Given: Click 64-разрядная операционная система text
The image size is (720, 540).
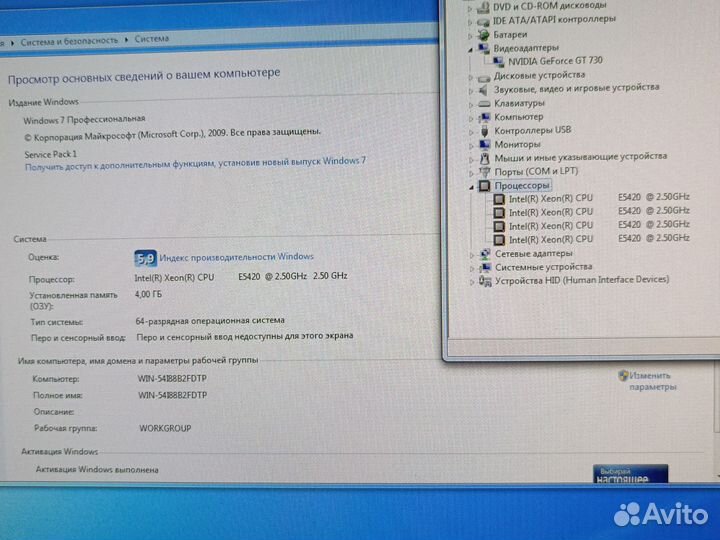Looking at the screenshot, I should point(210,321).
